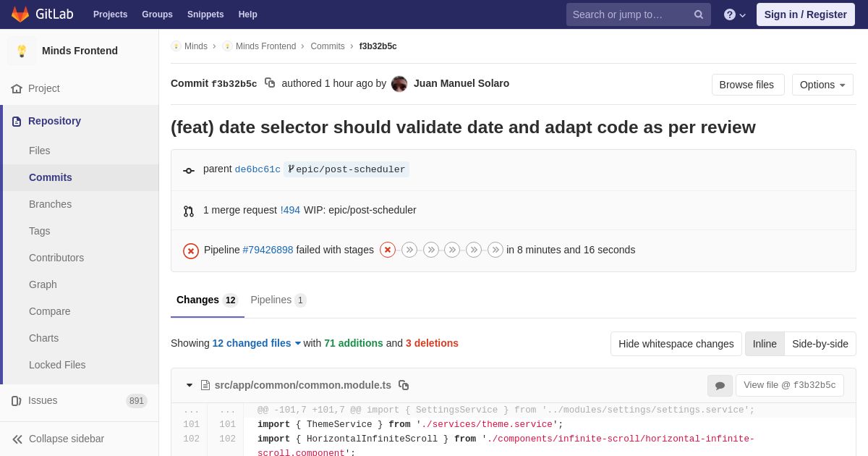The height and width of the screenshot is (456, 868).
Task: Switch to the Pipelines tab
Action: click(278, 300)
